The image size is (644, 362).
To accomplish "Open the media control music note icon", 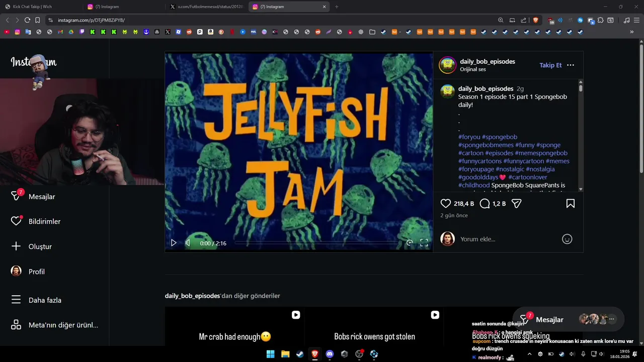I will (626, 20).
